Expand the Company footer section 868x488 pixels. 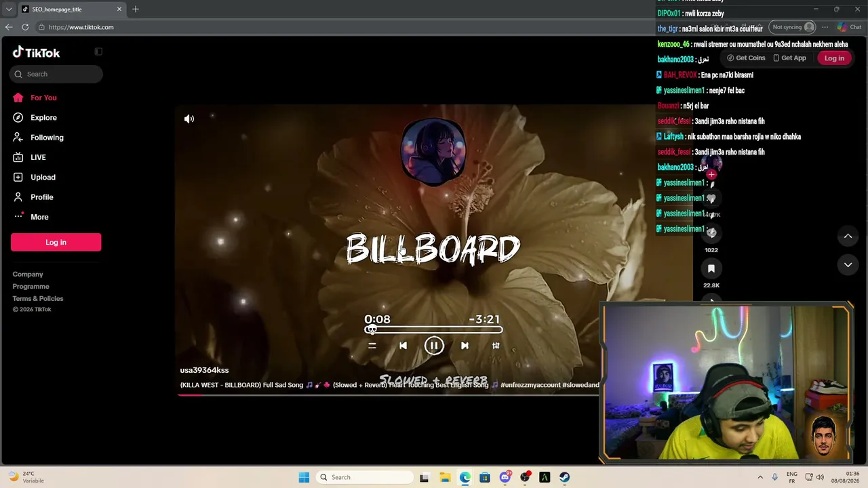28,274
